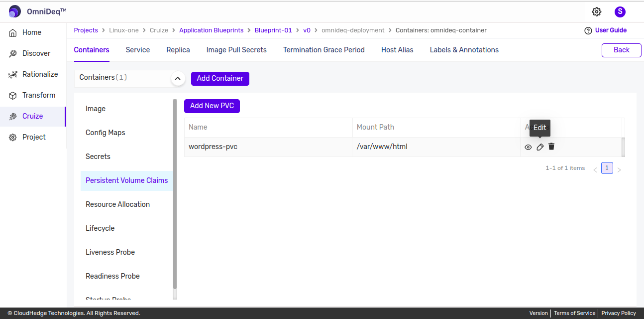Screen dimensions: 644x319
Task: Go to next page arrow
Action: coord(619,170)
